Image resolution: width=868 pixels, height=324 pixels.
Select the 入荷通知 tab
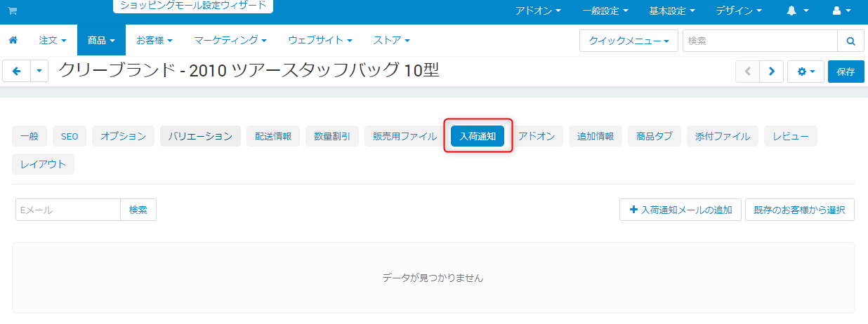[x=478, y=137]
